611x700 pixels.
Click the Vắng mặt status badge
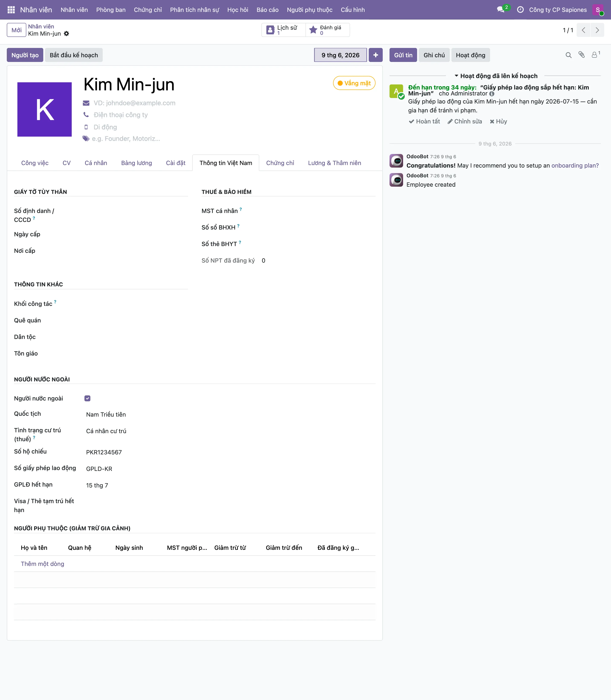point(354,83)
